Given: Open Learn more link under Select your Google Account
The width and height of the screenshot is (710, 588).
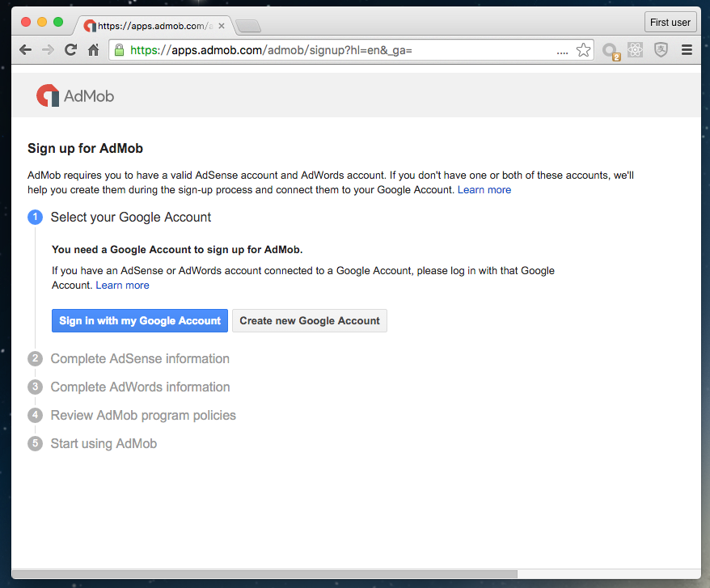Looking at the screenshot, I should [x=122, y=286].
